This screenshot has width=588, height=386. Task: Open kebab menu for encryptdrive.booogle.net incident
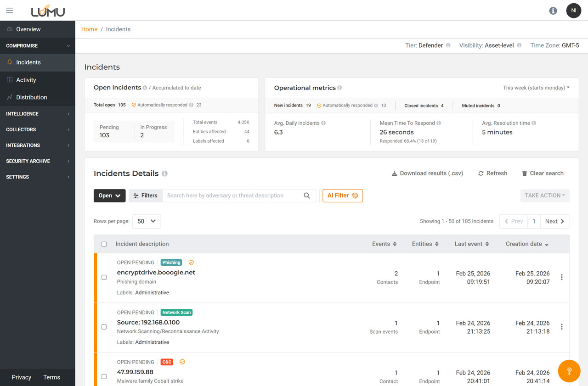pos(561,277)
